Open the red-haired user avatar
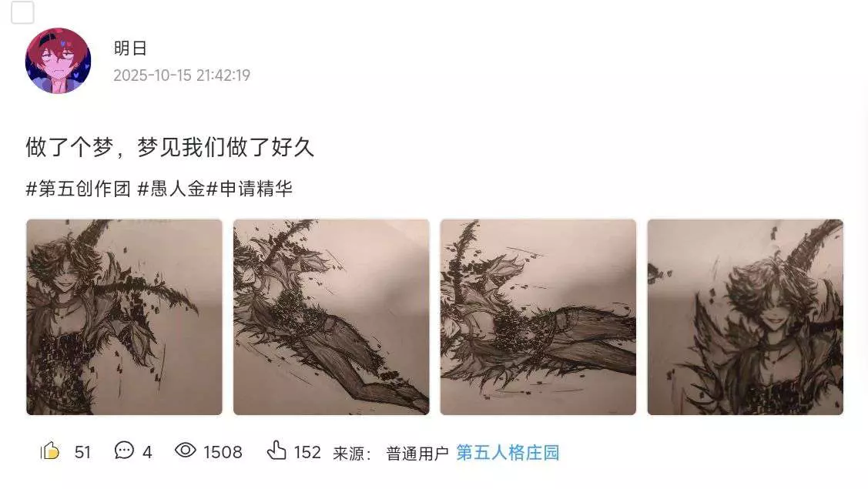 [x=58, y=60]
